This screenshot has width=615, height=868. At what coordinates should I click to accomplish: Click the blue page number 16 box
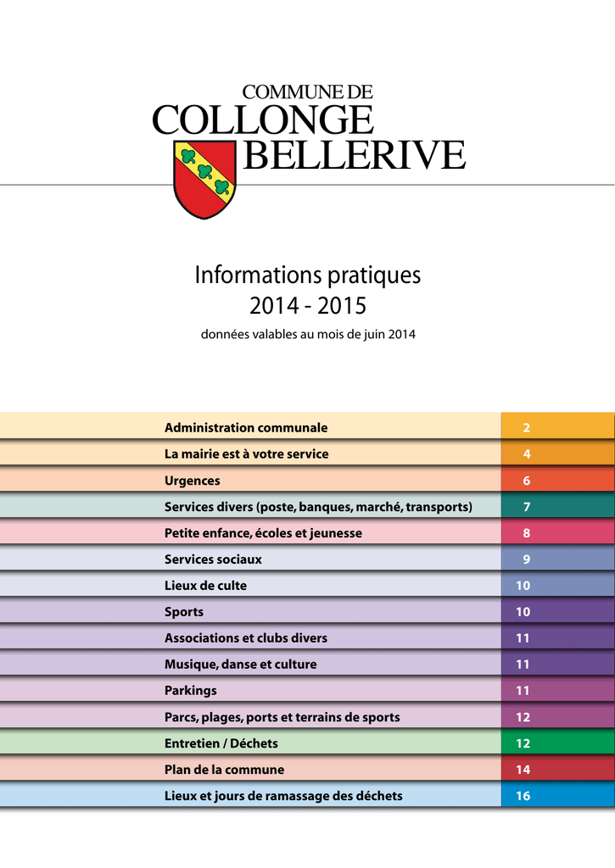pyautogui.click(x=557, y=796)
